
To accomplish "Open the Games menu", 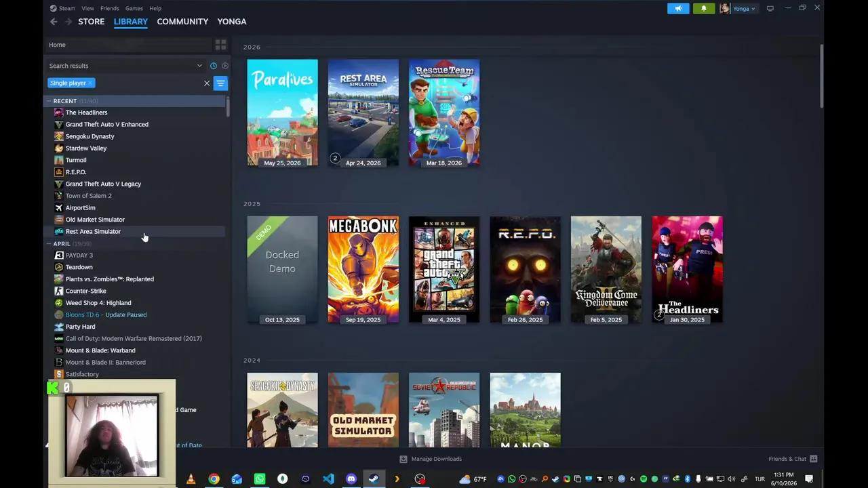I will coord(134,8).
